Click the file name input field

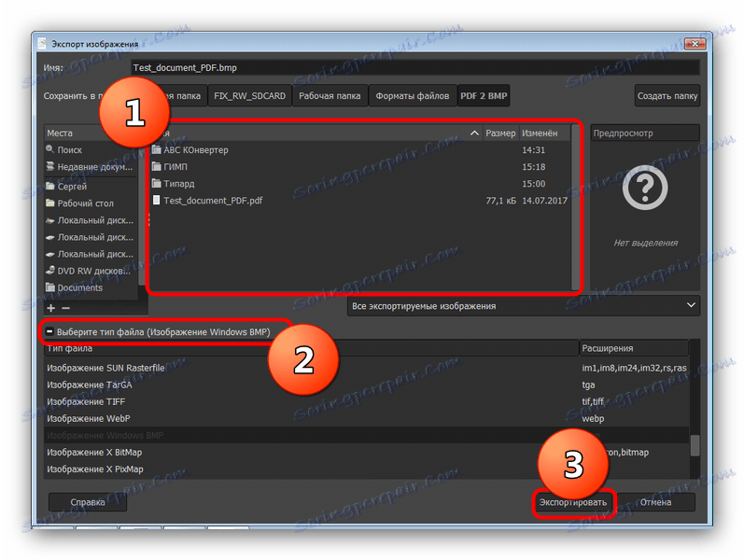(x=414, y=68)
